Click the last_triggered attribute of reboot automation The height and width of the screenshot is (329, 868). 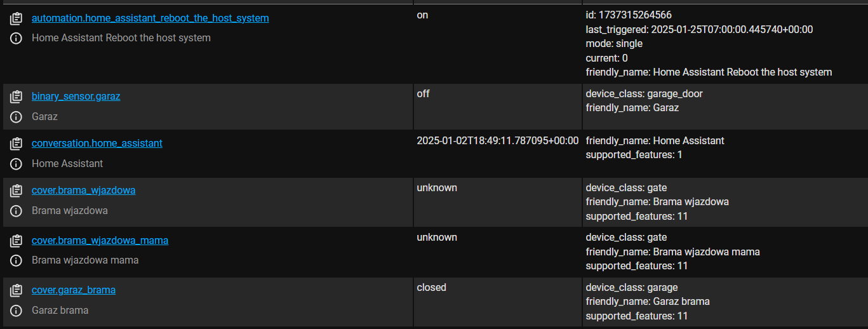(699, 30)
